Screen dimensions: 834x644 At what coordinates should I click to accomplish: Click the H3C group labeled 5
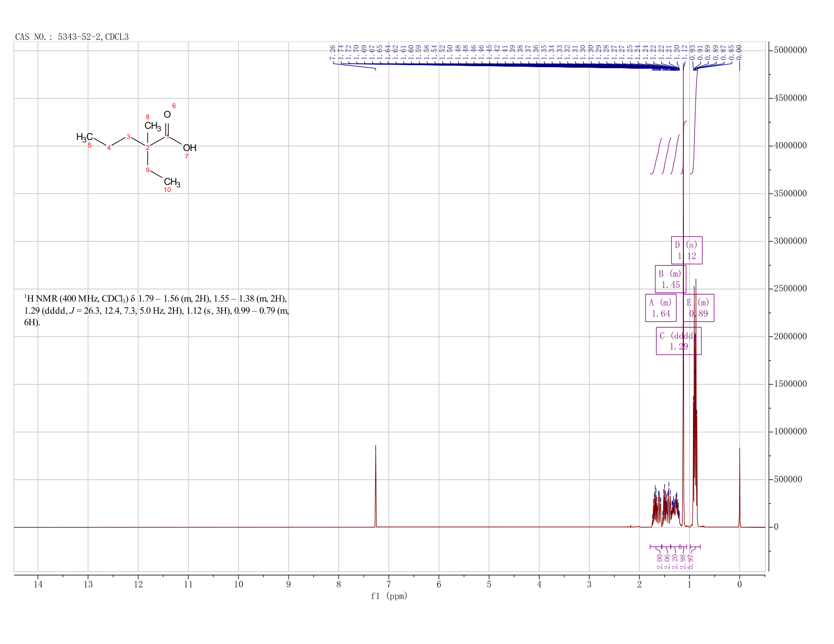84,137
